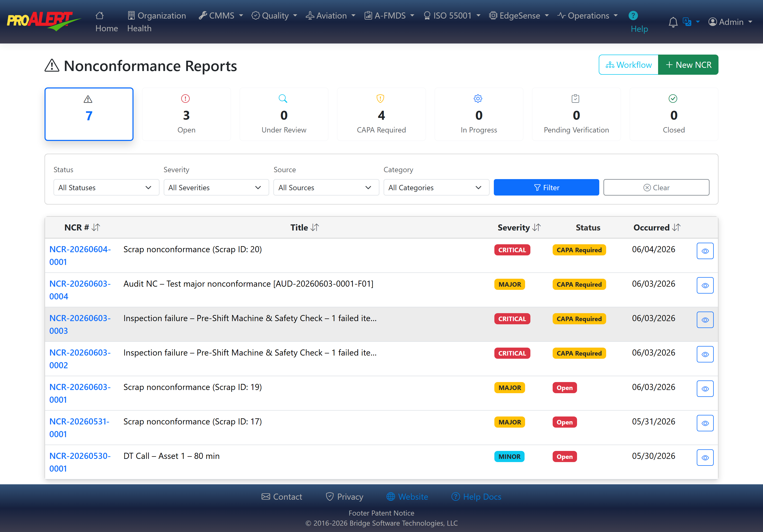Screen dimensions: 763x532
Task: Sort by Occurred column arrows
Action: point(676,227)
